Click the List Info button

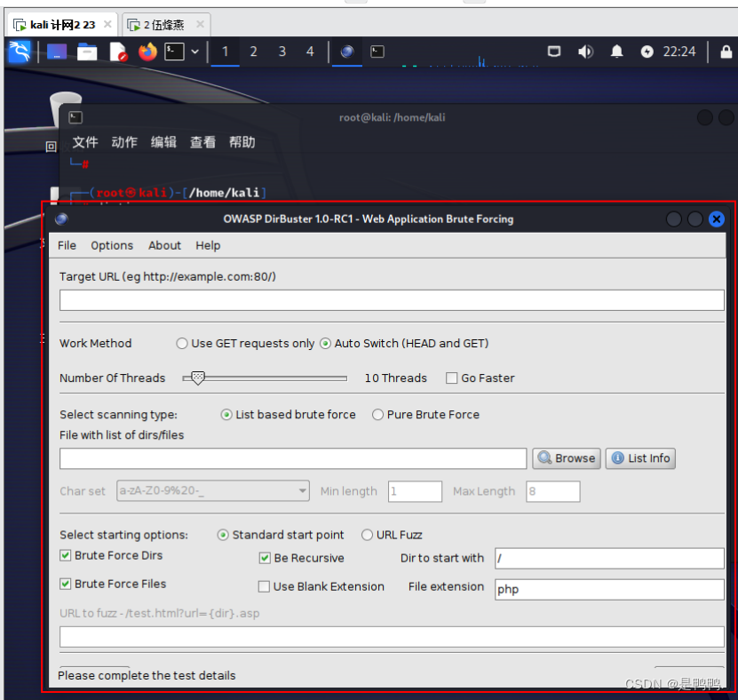640,458
